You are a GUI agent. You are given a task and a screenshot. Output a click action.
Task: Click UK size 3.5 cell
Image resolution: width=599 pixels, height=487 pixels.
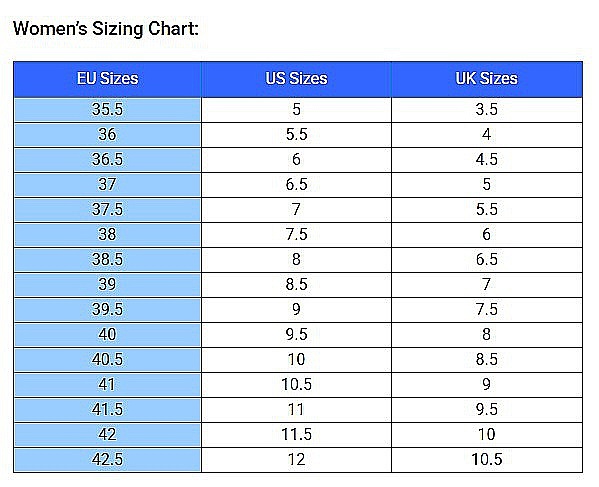coord(487,110)
